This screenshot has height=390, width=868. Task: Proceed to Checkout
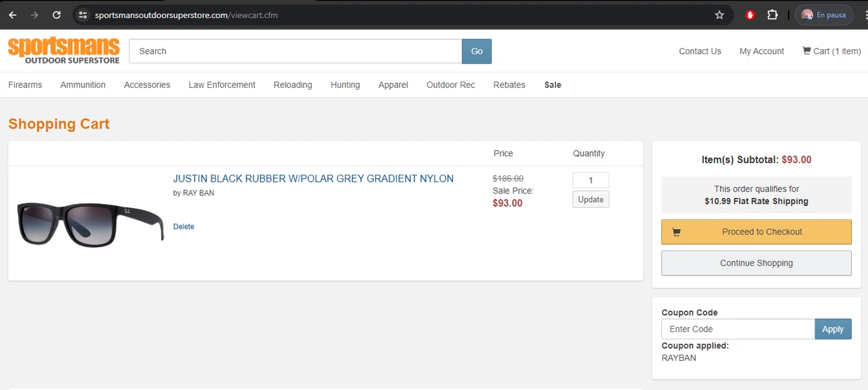point(756,231)
